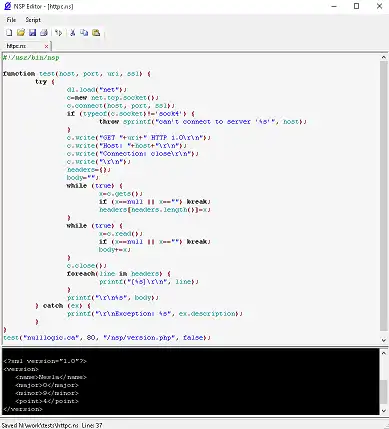Print the script using the printer icon
Image resolution: width=389 pixels, height=429 pixels.
click(44, 33)
